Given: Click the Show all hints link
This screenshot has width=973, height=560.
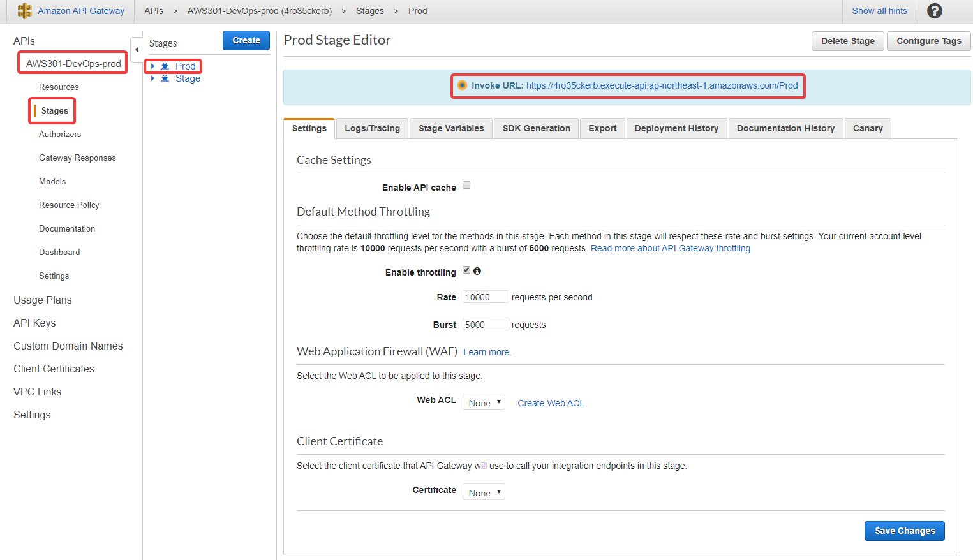Looking at the screenshot, I should 879,11.
